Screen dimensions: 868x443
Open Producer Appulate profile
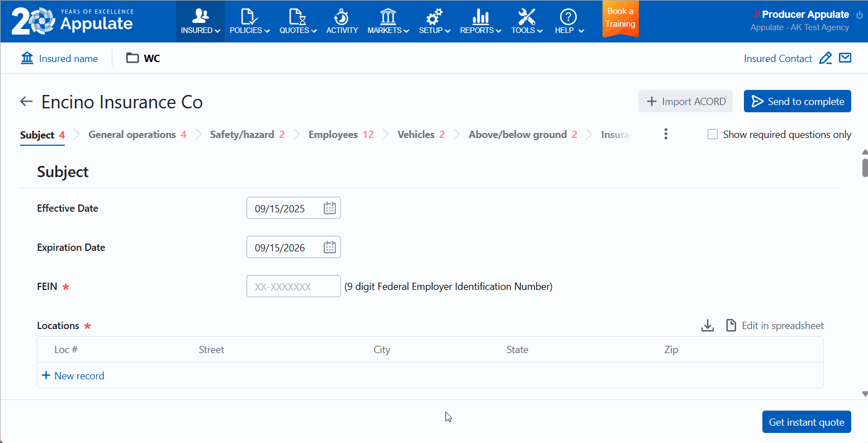pos(805,15)
